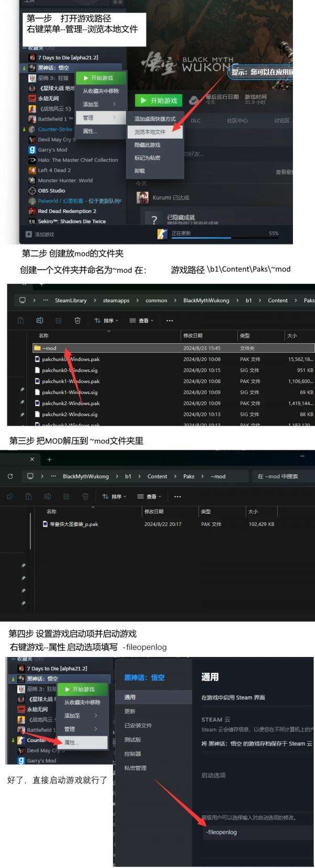Image resolution: width=315 pixels, height=868 pixels.
Task: Expand the 添加至 submenu in step-one context menu
Action: pos(100,104)
